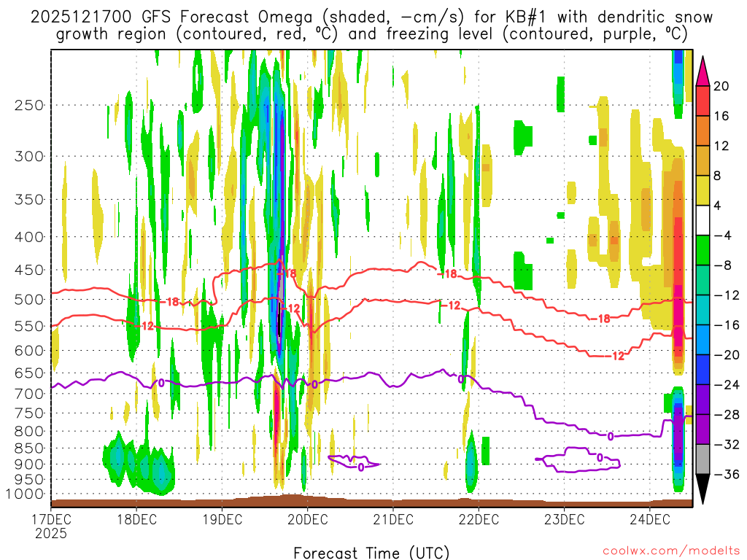
Task: Click the 250 pressure level label
Action: tap(29, 105)
